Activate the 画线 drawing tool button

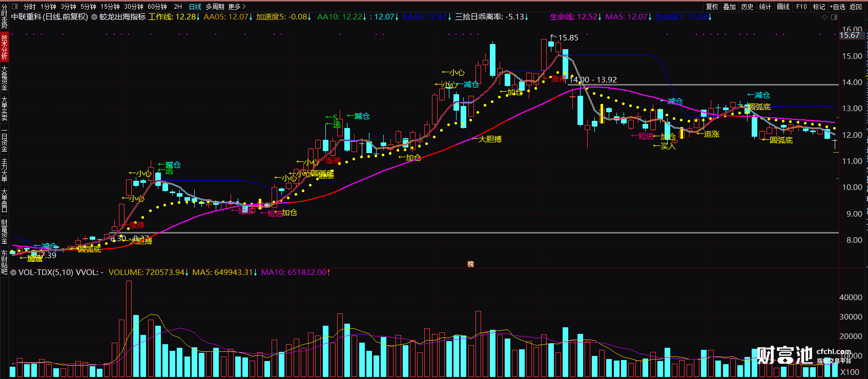[783, 7]
